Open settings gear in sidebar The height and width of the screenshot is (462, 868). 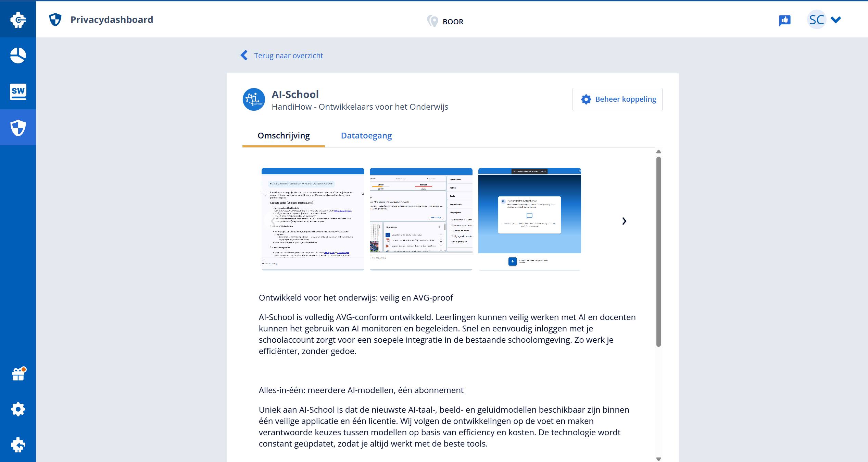pyautogui.click(x=18, y=409)
